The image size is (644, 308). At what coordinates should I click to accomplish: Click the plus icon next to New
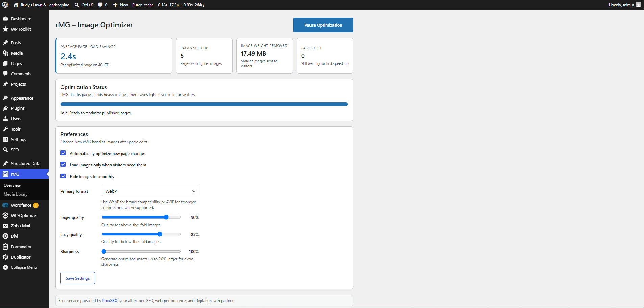pos(115,5)
